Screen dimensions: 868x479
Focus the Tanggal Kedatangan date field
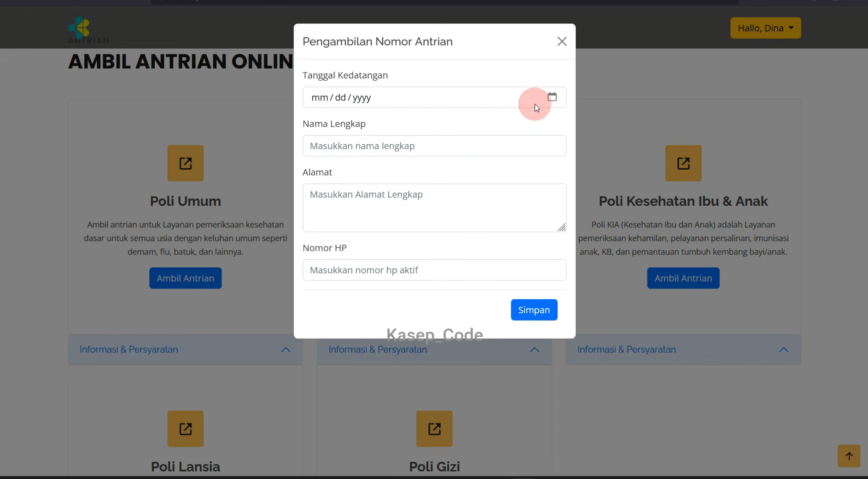(434, 97)
